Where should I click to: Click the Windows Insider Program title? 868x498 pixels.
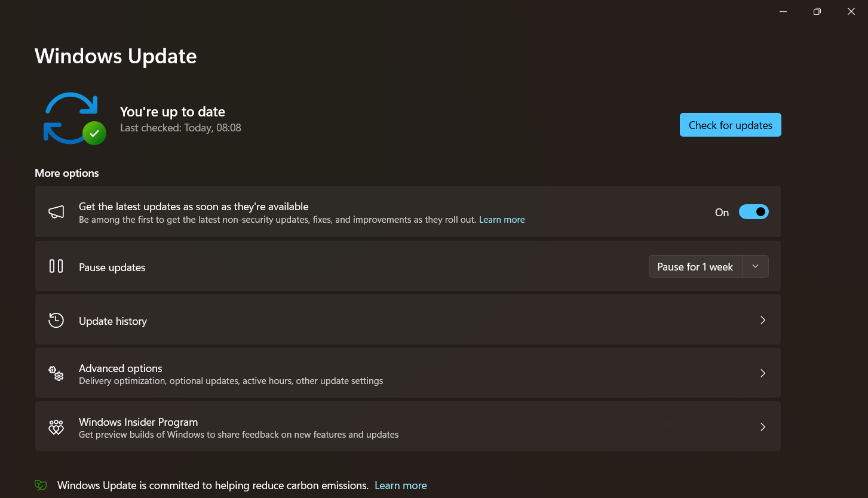point(139,422)
